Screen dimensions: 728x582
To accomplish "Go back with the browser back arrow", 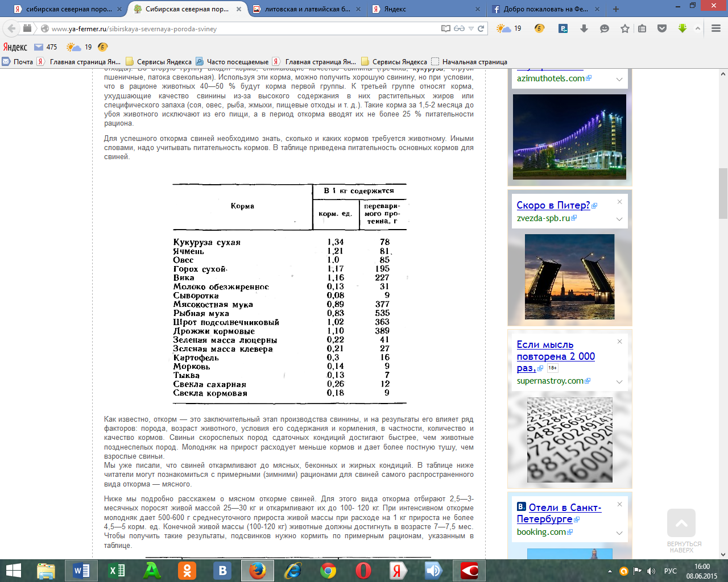I will tap(11, 28).
